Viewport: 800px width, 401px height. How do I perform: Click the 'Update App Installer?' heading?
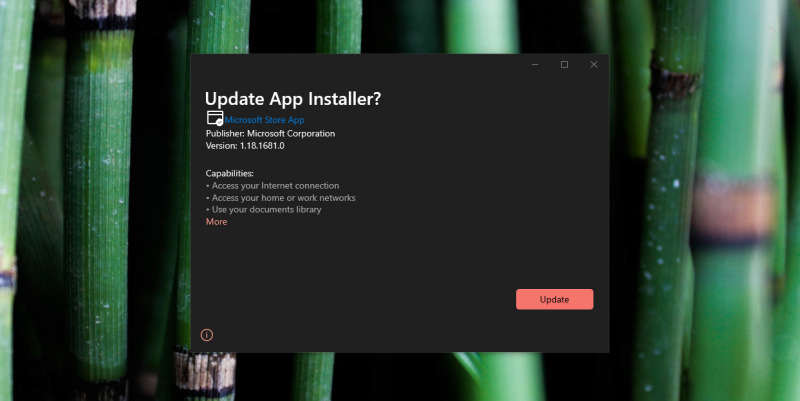[293, 98]
